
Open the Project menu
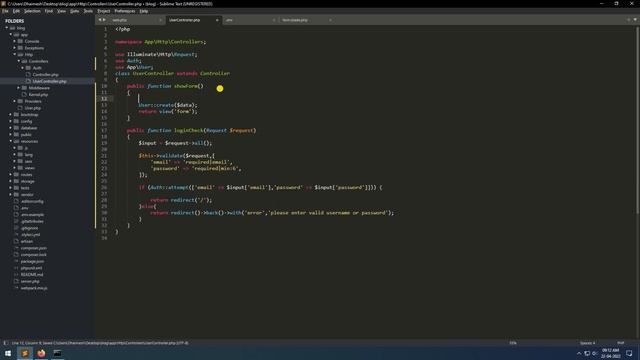[x=104, y=11]
